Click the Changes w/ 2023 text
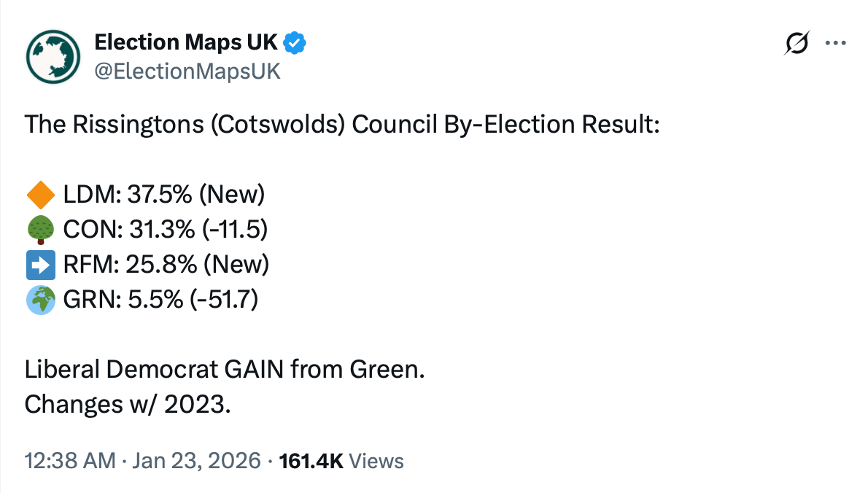 [128, 405]
